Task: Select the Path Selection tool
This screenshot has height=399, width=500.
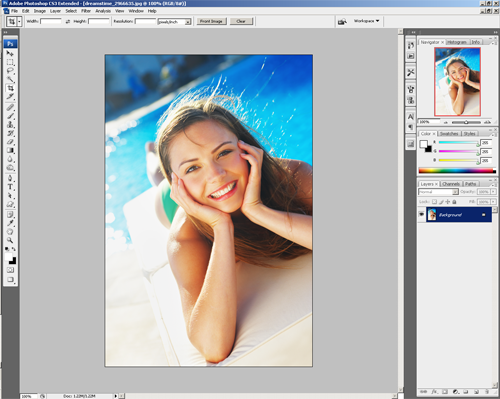Action: pyautogui.click(x=10, y=196)
